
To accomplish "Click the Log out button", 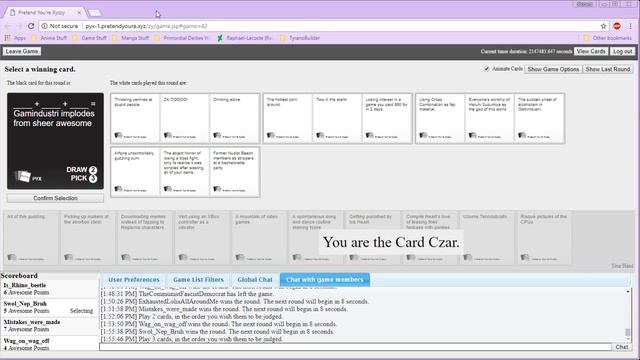I will (622, 51).
